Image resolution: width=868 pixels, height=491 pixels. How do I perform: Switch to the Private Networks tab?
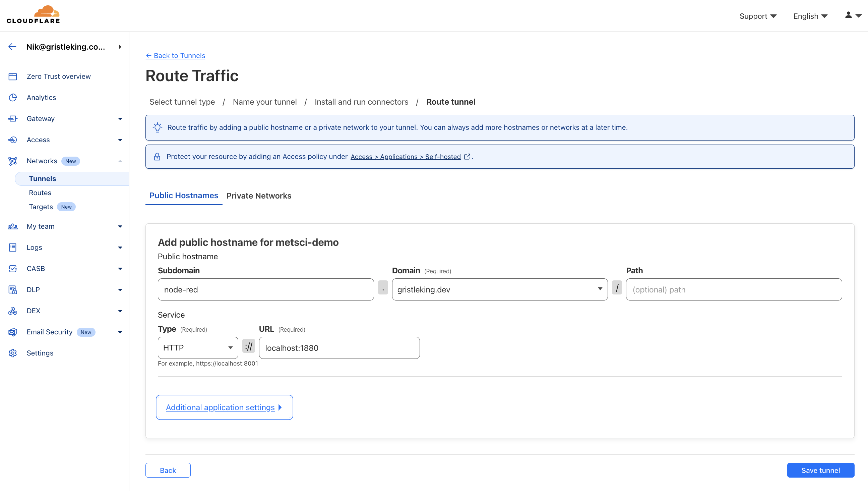pyautogui.click(x=259, y=196)
